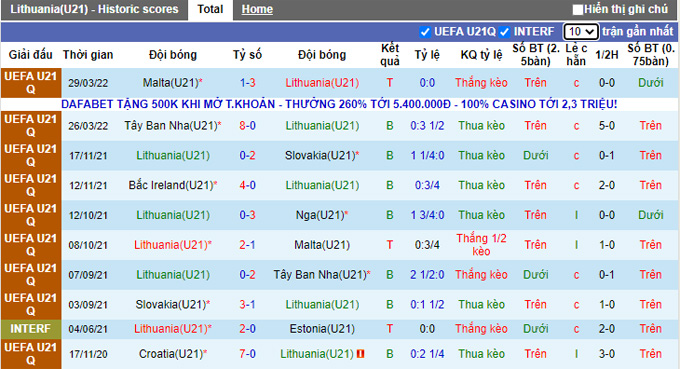Click the date 03/09/21
Image resolution: width=680 pixels, height=369 pixels.
point(88,305)
